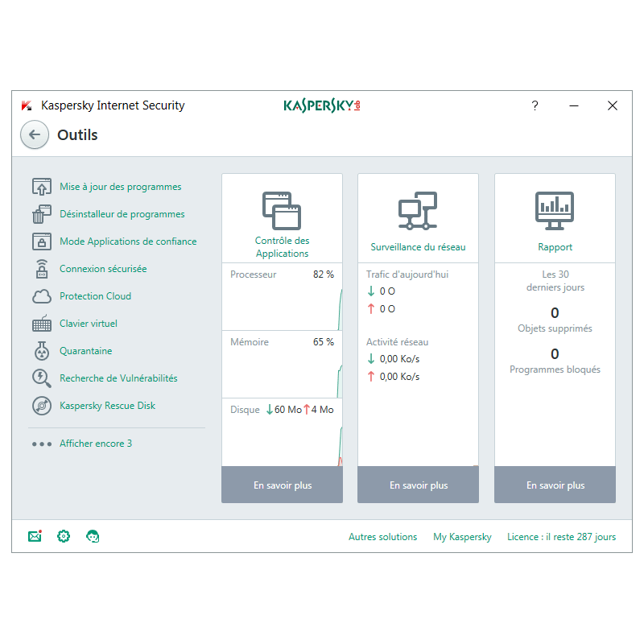The width and height of the screenshot is (644, 644).
Task: Click Licence : il reste 287 jours
Action: click(x=561, y=537)
